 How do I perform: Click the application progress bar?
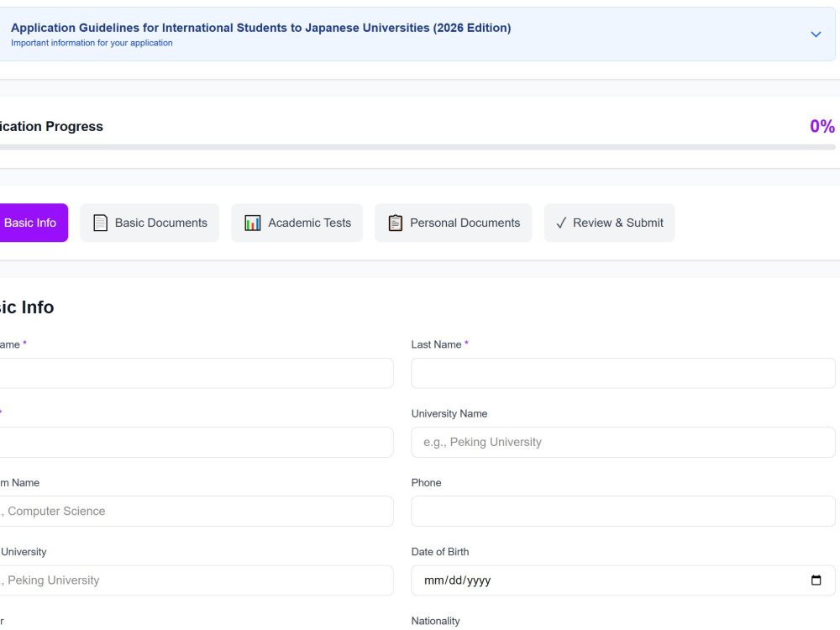point(417,147)
